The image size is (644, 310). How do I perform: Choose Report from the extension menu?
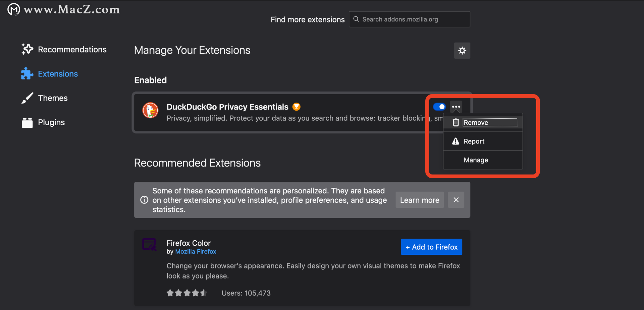[x=483, y=141]
